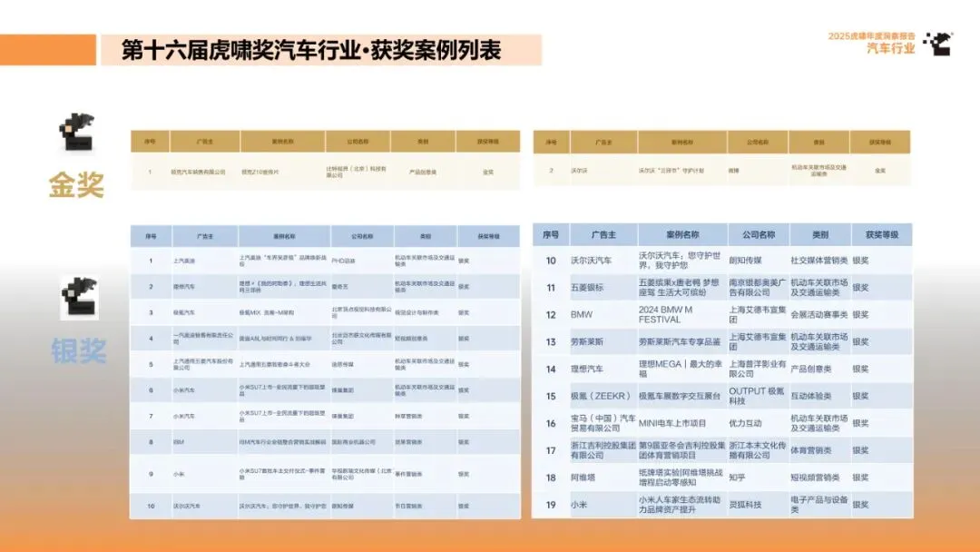The height and width of the screenshot is (552, 980).
Task: Click the 电子产品与设备类 category cell
Action: coord(818,505)
